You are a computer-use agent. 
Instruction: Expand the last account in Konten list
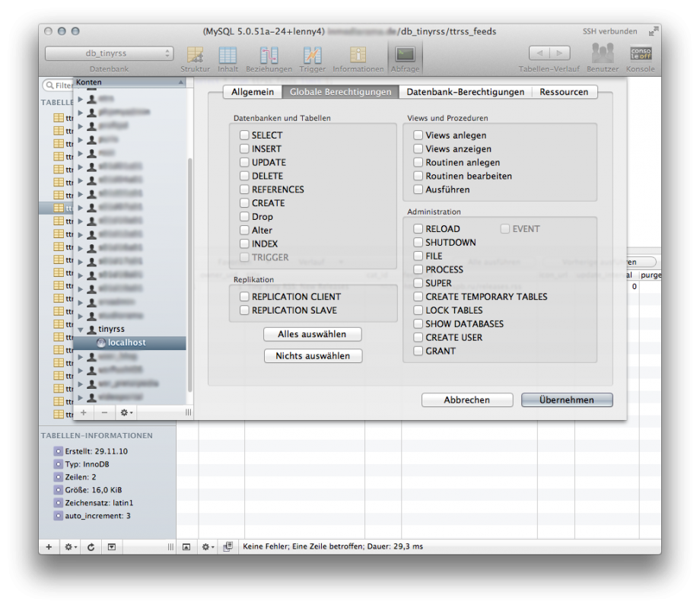tap(81, 397)
